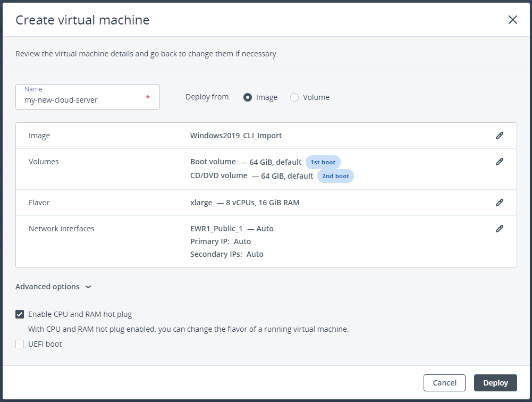This screenshot has width=532, height=402.
Task: Click the Windows2019_CLI_Import image name
Action: point(236,136)
